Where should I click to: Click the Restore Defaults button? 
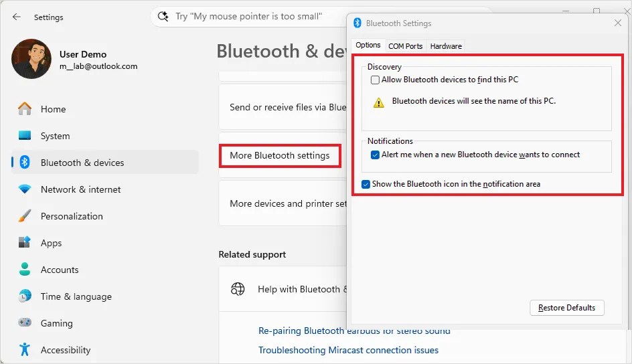(566, 308)
